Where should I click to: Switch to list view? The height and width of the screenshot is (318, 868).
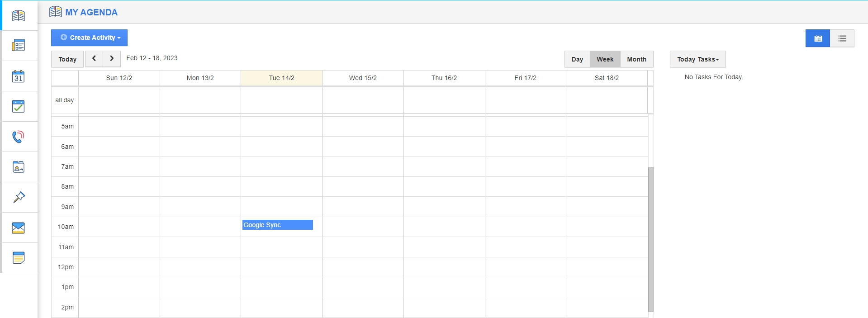(842, 38)
